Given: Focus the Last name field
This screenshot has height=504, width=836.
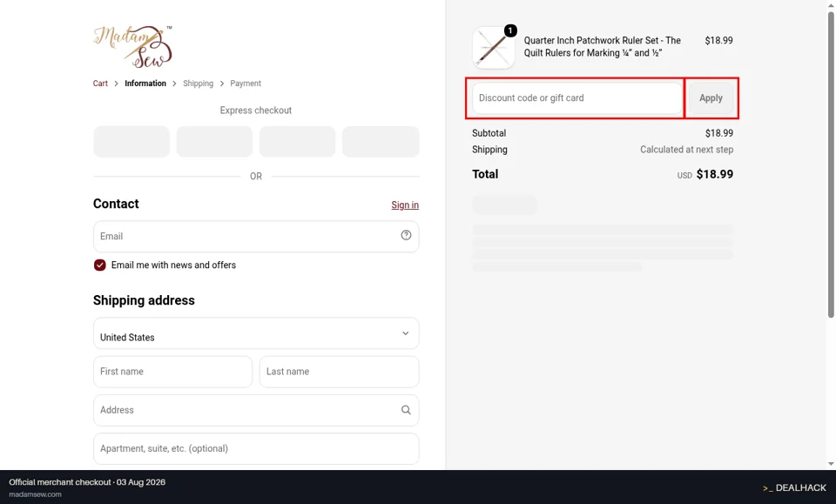Looking at the screenshot, I should (x=339, y=372).
